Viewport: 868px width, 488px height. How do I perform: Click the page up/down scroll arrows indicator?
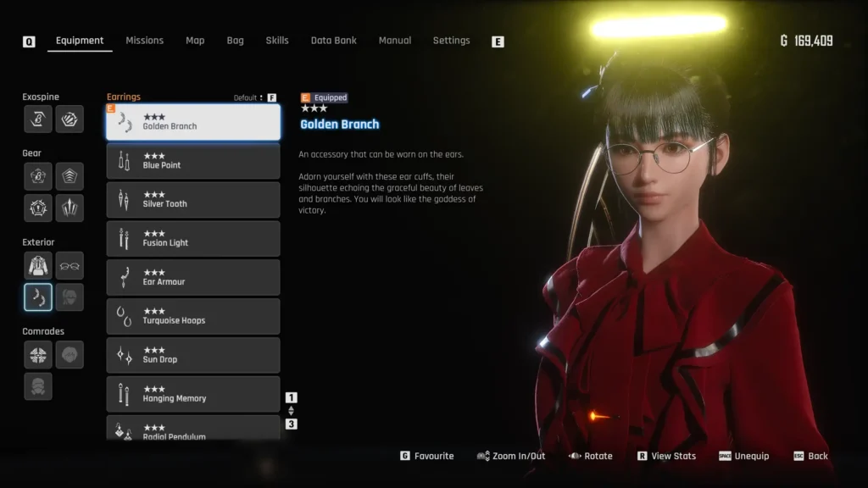[291, 411]
